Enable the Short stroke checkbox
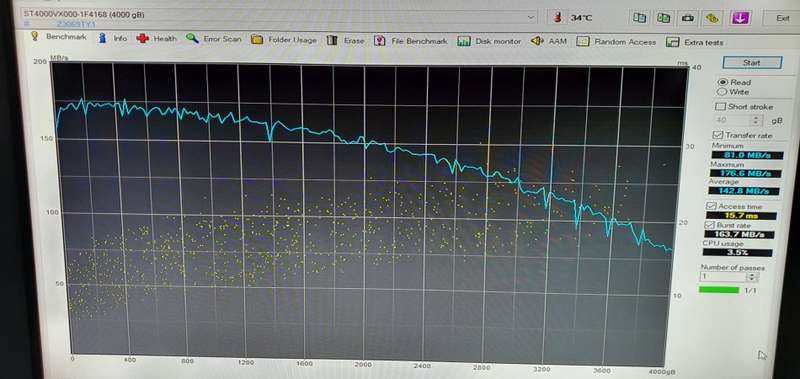 tap(720, 107)
